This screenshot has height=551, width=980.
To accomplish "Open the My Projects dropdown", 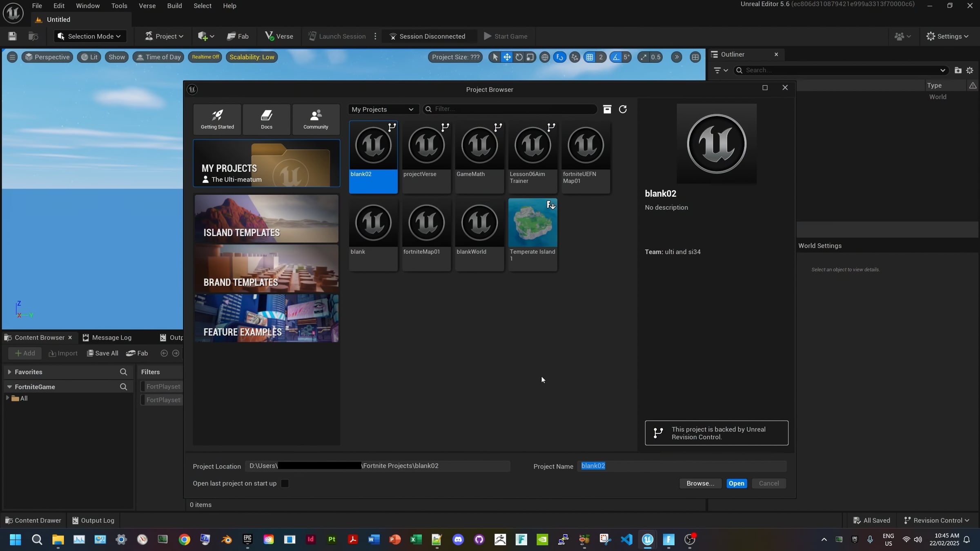I will 383,109.
